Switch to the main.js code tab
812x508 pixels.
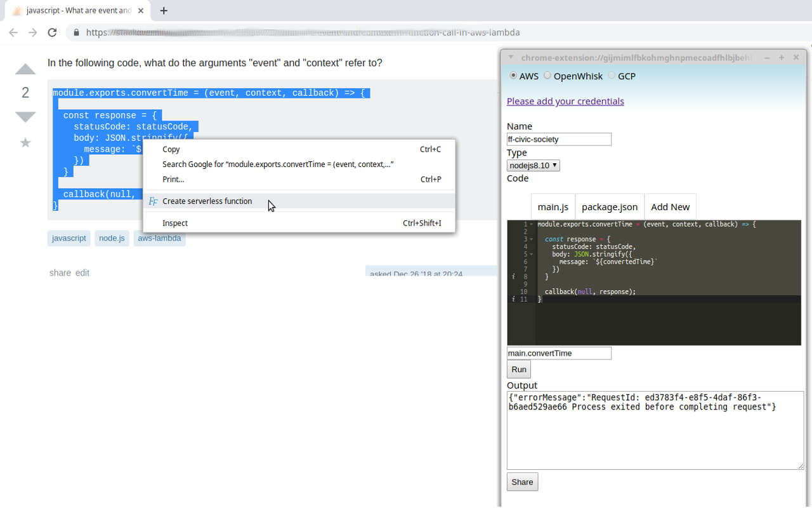click(x=553, y=207)
